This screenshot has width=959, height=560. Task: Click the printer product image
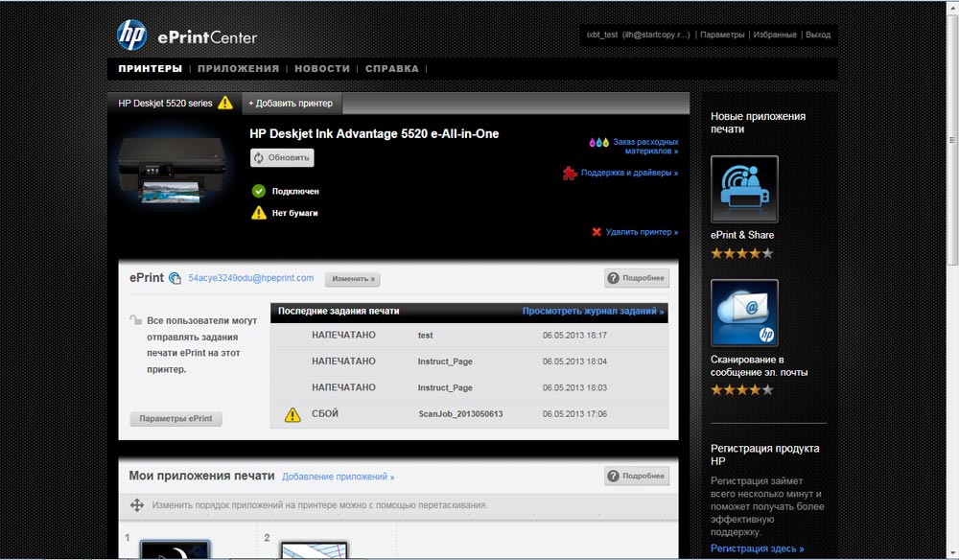pos(173,170)
